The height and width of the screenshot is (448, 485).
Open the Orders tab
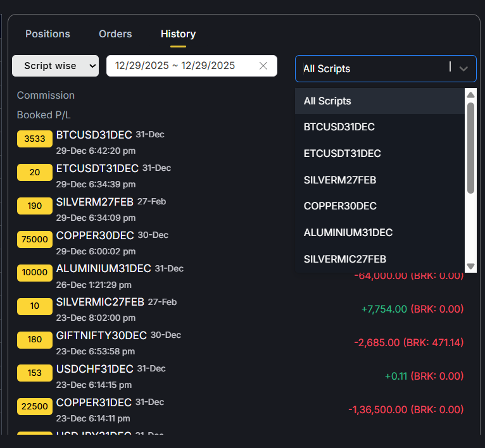click(115, 34)
